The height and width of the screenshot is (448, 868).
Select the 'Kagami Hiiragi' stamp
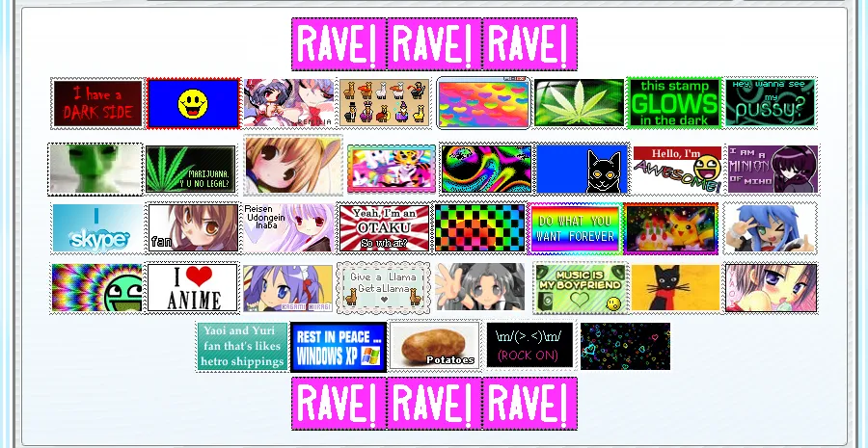pyautogui.click(x=287, y=288)
